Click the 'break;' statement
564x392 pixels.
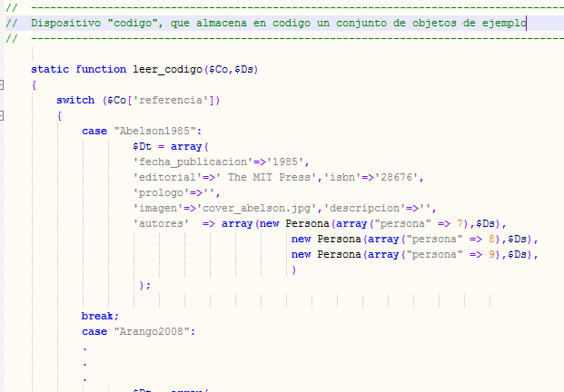point(100,316)
